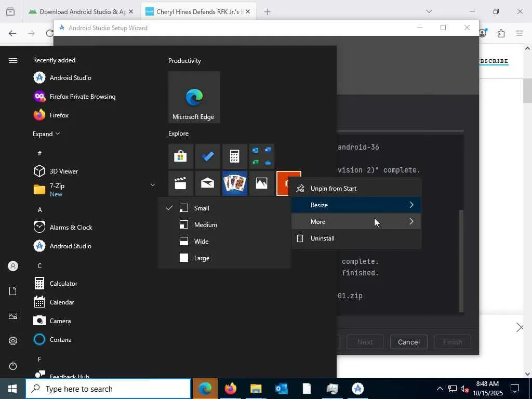Screen dimensions: 532x399
Task: Select Small tile size
Action: 224,208
